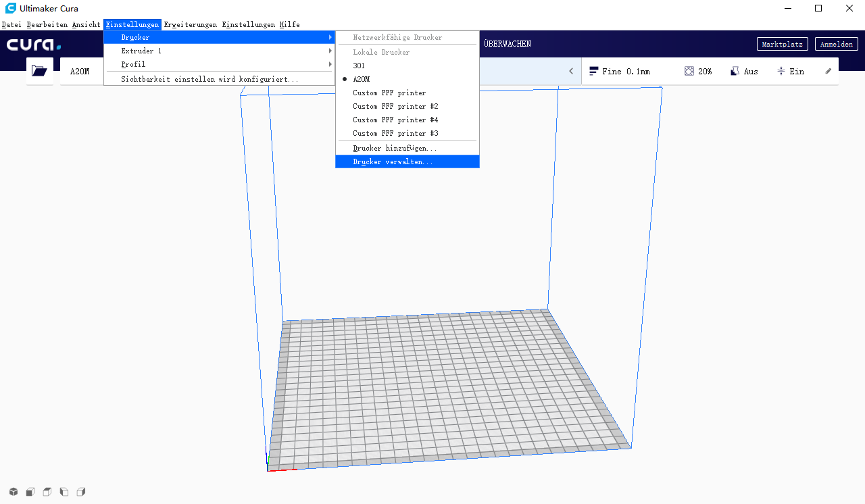Expand the Extruder 1 submenu
This screenshot has height=504, width=865.
point(220,51)
